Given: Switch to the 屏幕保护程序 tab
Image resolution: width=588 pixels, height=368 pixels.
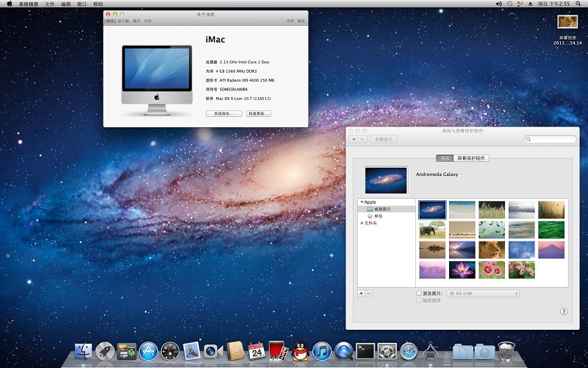Looking at the screenshot, I should click(472, 158).
